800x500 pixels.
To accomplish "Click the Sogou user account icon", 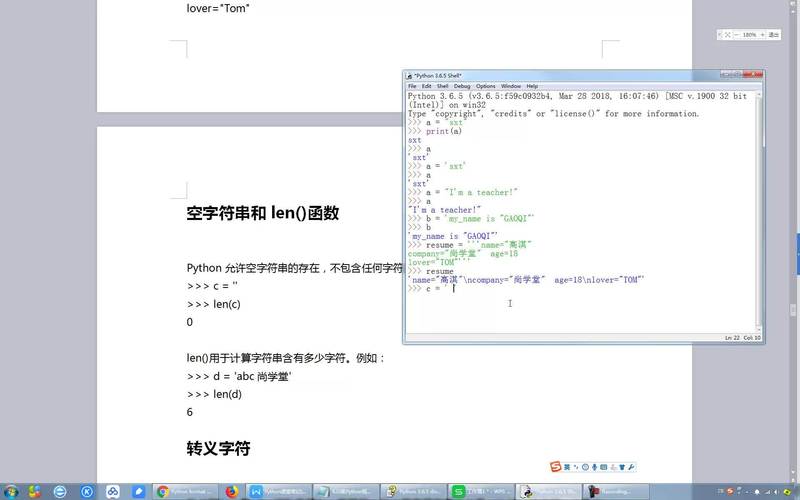I will pyautogui.click(x=613, y=467).
